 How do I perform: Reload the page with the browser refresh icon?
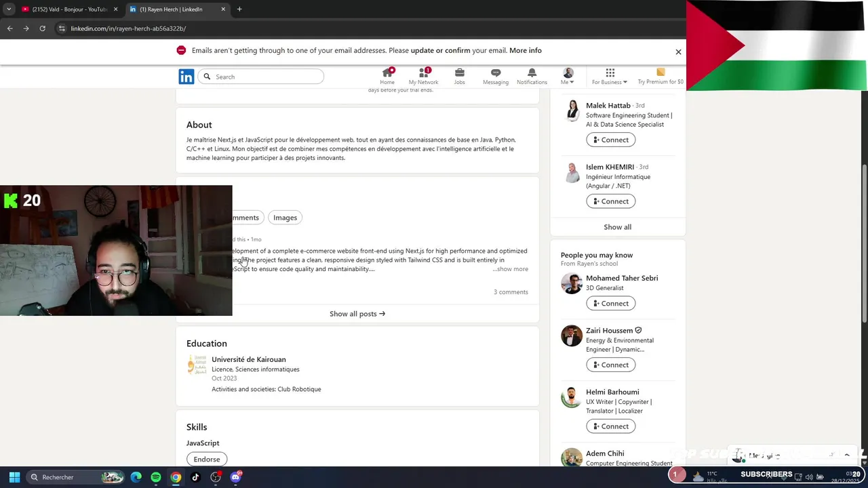click(42, 28)
